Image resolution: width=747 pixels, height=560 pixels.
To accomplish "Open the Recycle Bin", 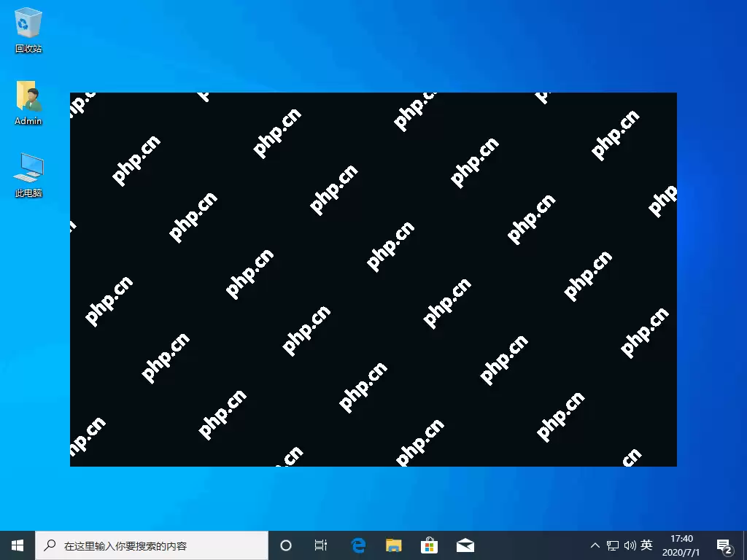I will [28, 24].
